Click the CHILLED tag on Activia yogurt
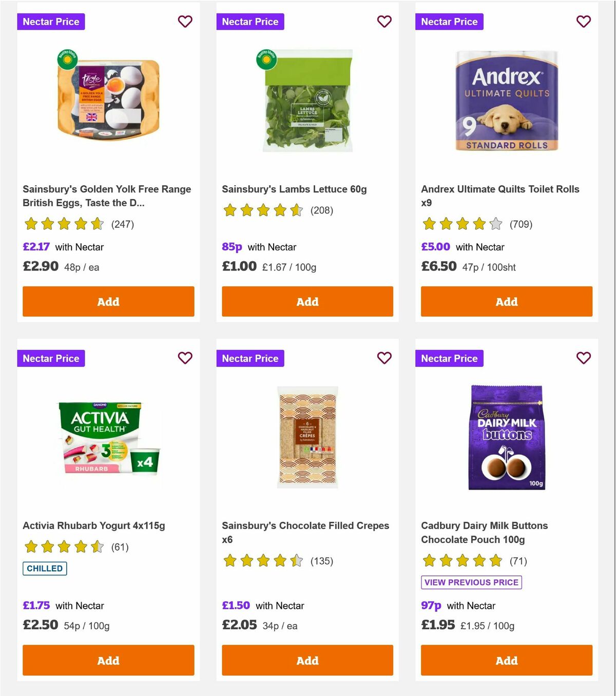Image resolution: width=616 pixels, height=696 pixels. coord(44,568)
